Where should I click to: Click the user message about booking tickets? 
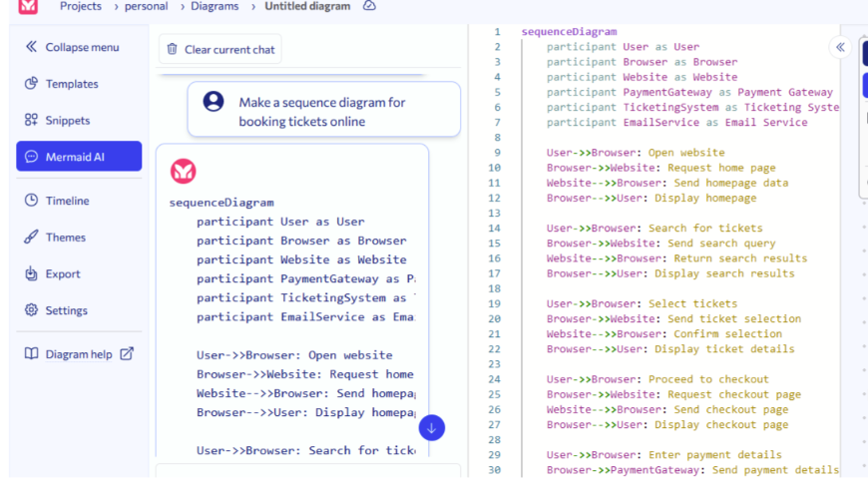pos(324,109)
